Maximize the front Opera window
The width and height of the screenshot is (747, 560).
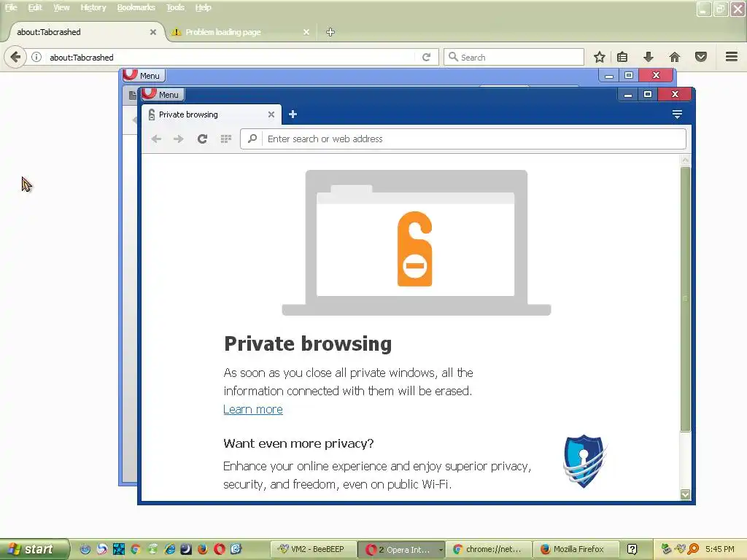[648, 94]
